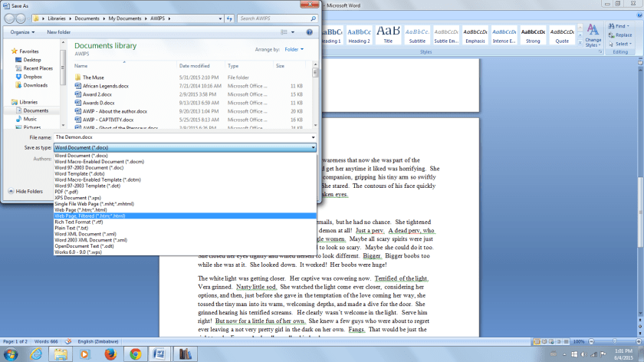Click the Find binoculars icon
Screen dimensions: 644x362
pyautogui.click(x=610, y=26)
